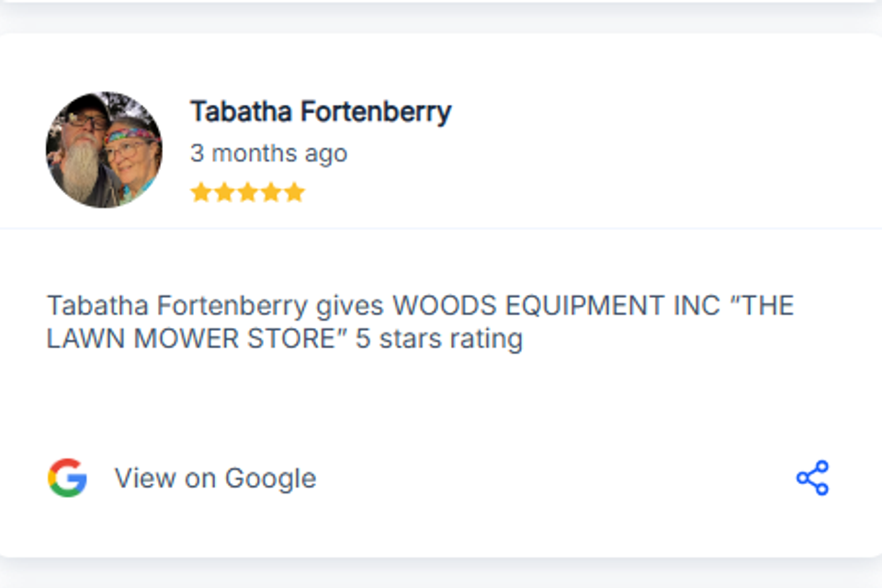Select the fourth star of the rating
This screenshot has height=588, width=882.
tap(270, 191)
